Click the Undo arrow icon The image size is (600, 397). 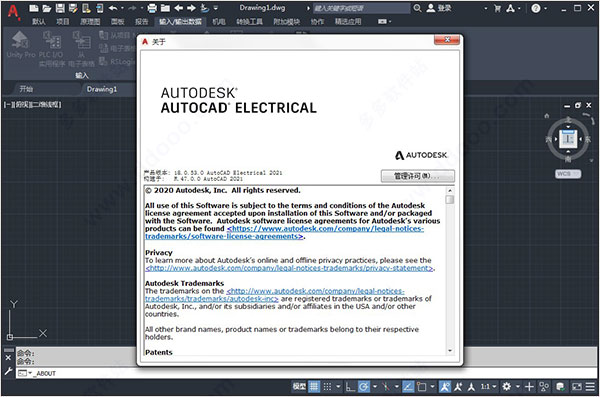coord(113,8)
